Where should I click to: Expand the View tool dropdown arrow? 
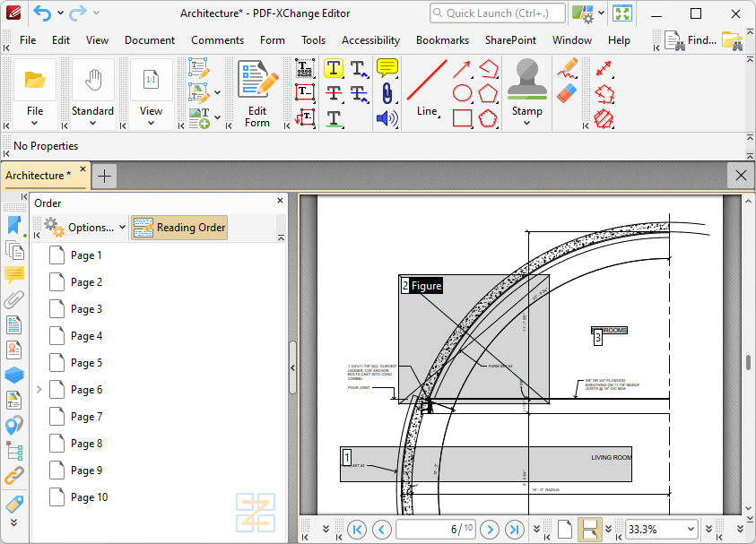tap(151, 123)
